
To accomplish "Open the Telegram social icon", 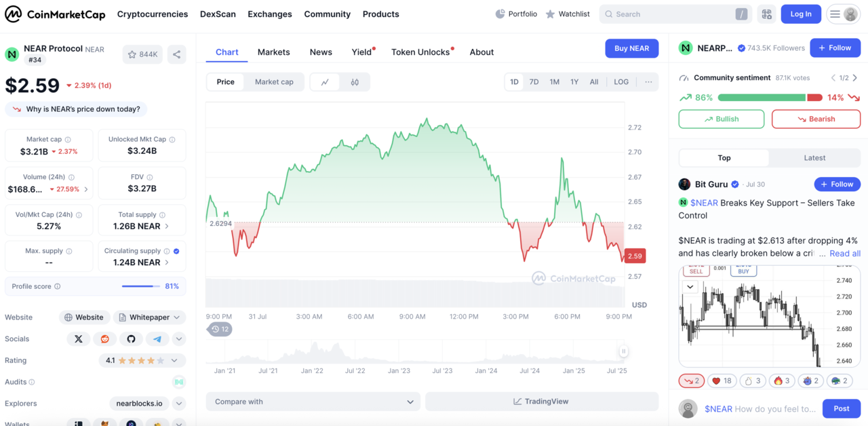I will click(x=157, y=338).
